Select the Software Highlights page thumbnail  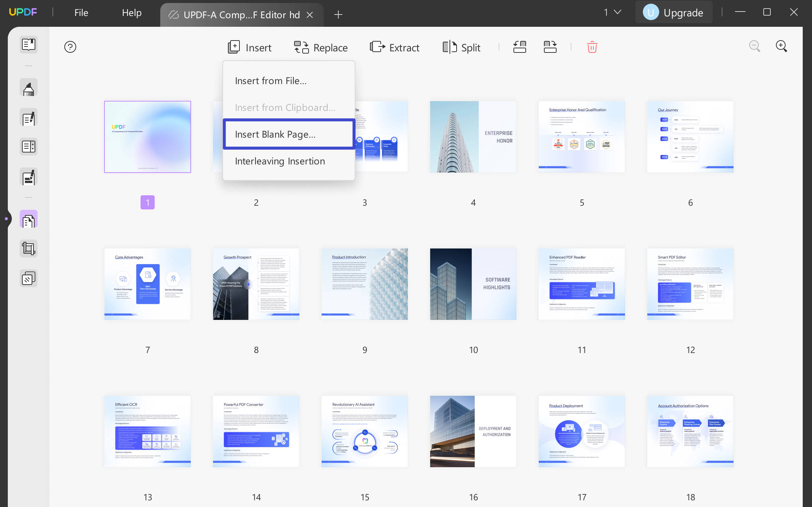click(473, 283)
